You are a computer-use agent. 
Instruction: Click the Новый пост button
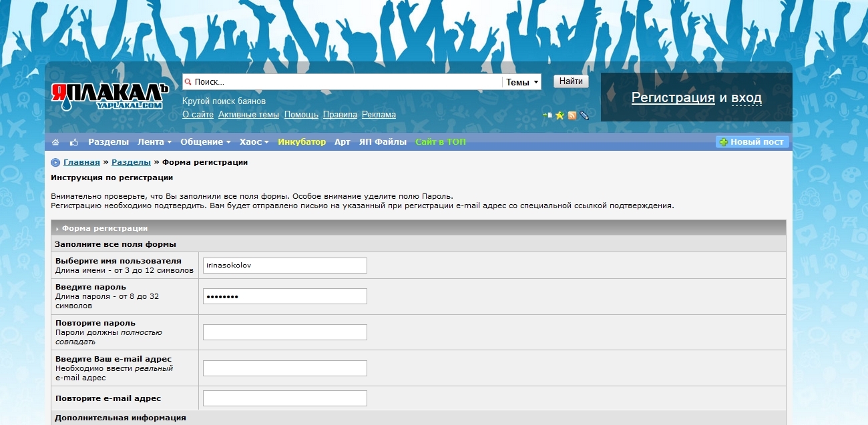point(752,142)
